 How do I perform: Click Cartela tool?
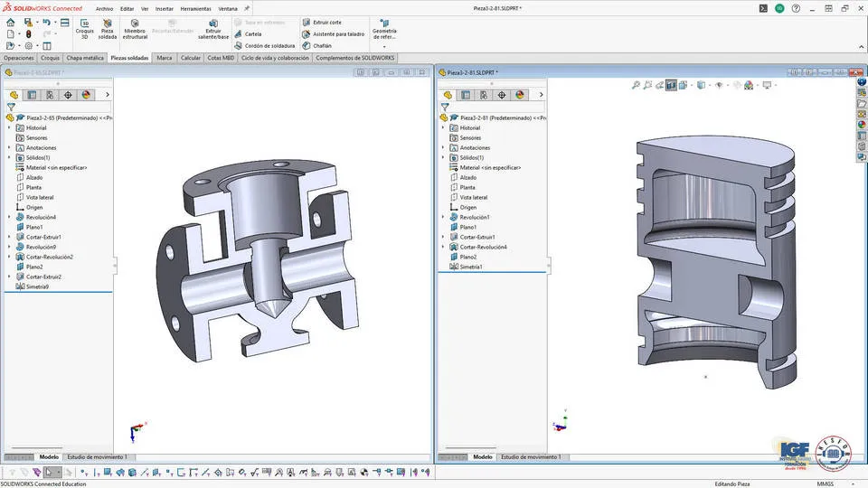click(248, 33)
